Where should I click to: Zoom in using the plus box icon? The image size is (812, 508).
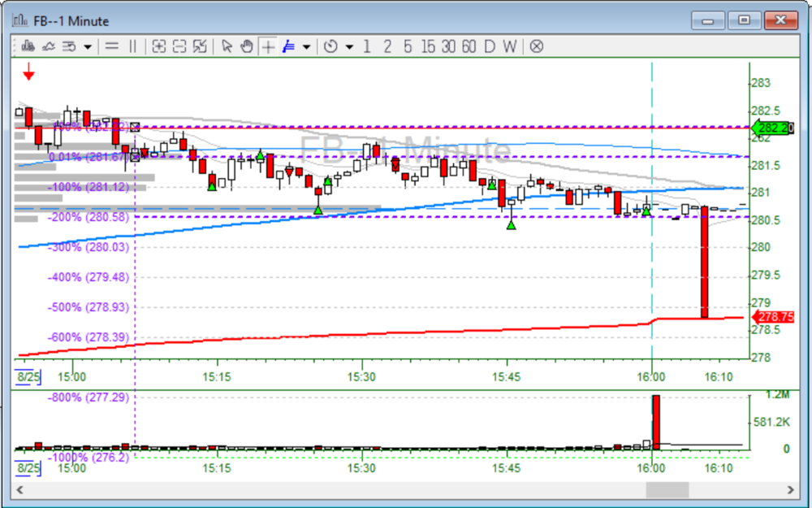(159, 46)
